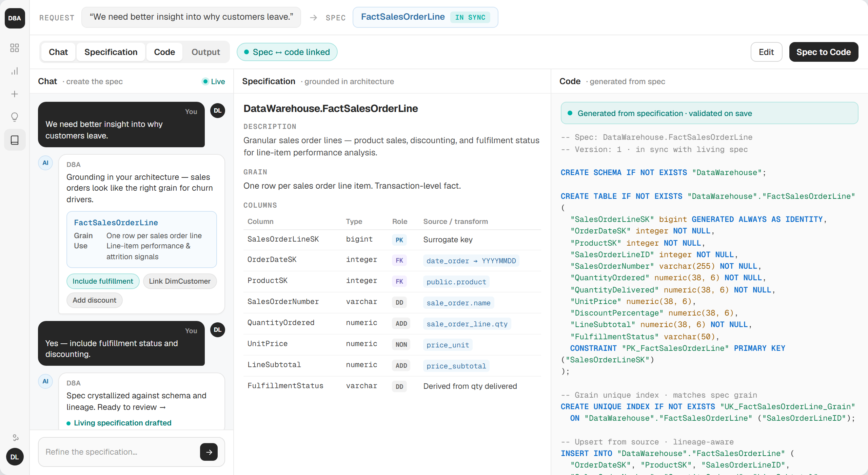Switch to the Specification tab
This screenshot has width=868, height=475.
point(111,52)
